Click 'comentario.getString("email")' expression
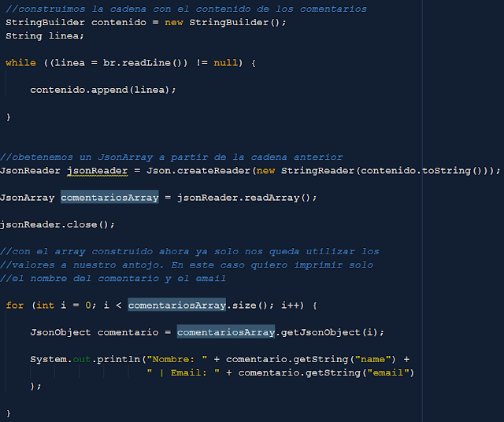 pos(326,373)
